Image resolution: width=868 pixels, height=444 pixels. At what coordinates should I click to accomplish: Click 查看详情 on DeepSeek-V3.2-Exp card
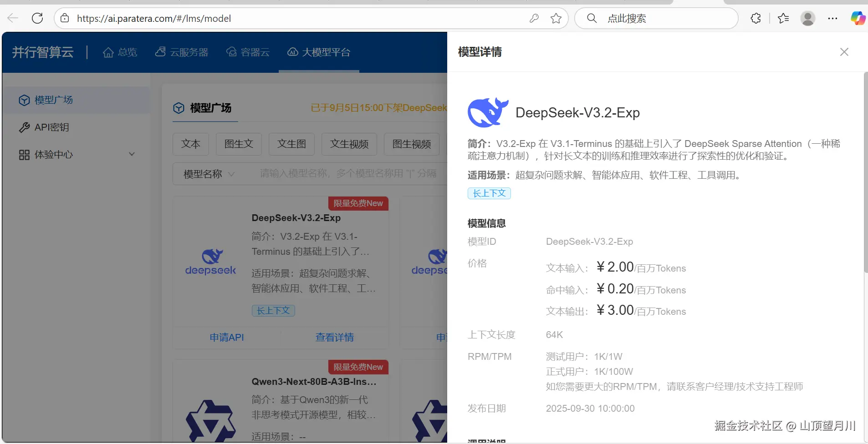point(335,338)
